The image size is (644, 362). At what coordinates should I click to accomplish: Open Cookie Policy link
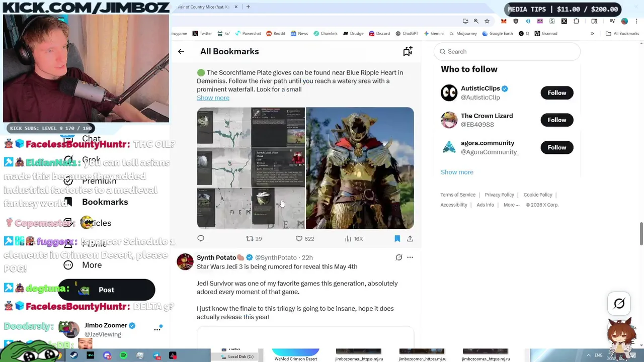(537, 195)
